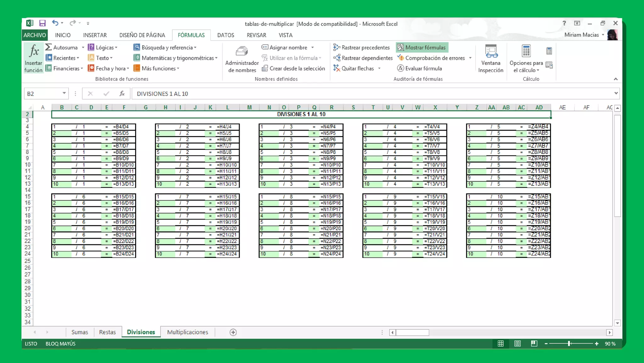This screenshot has height=363, width=644.
Task: Toggle Mostrar fórmulas off
Action: [x=422, y=48]
